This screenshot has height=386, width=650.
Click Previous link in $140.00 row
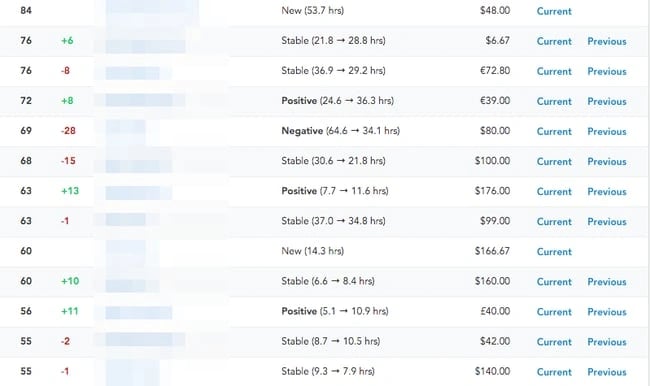[607, 372]
